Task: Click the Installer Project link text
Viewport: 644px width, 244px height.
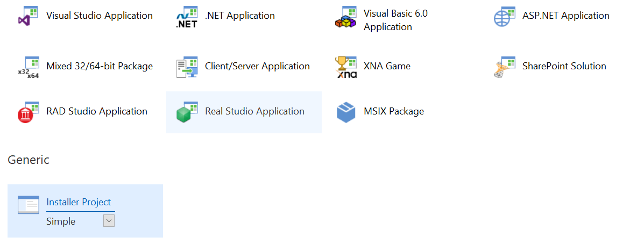Action: (79, 202)
